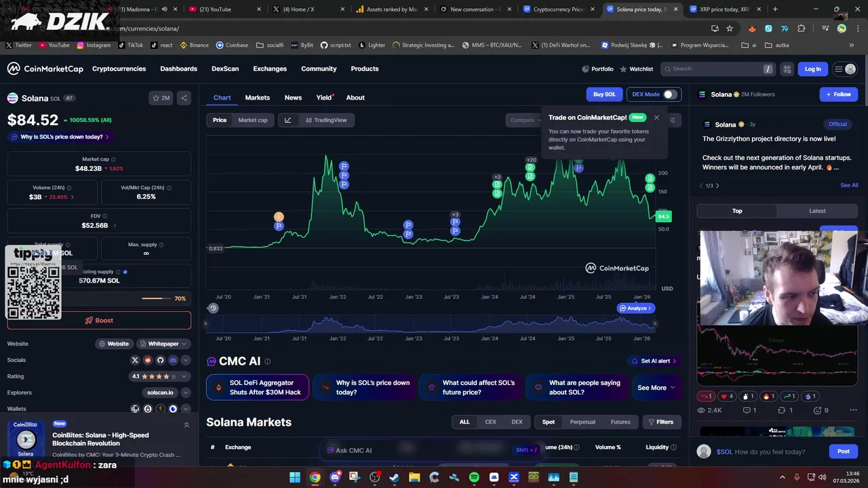
Task: Click the Windows Start button
Action: tap(295, 477)
